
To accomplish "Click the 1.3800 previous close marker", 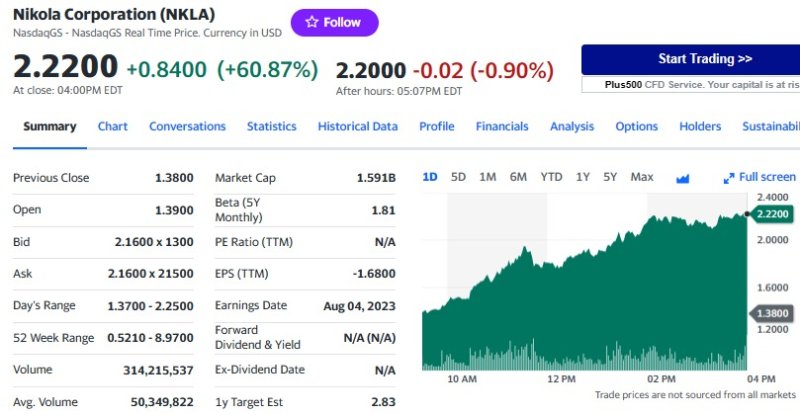I will tap(774, 313).
